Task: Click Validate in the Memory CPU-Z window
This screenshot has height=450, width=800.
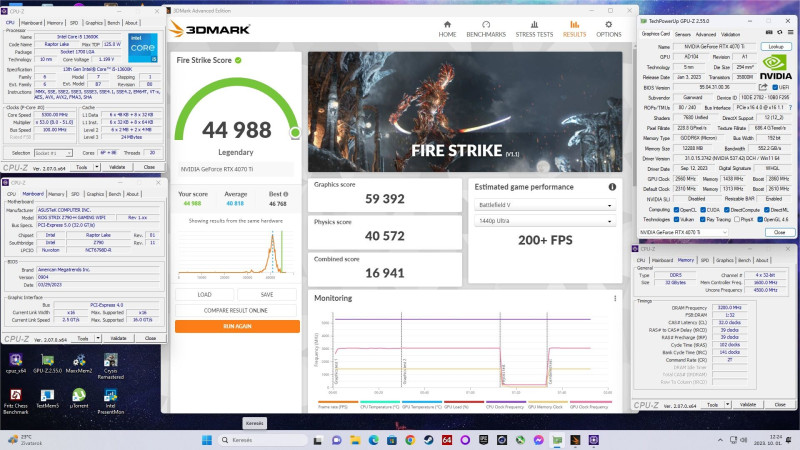Action: pyautogui.click(x=748, y=405)
